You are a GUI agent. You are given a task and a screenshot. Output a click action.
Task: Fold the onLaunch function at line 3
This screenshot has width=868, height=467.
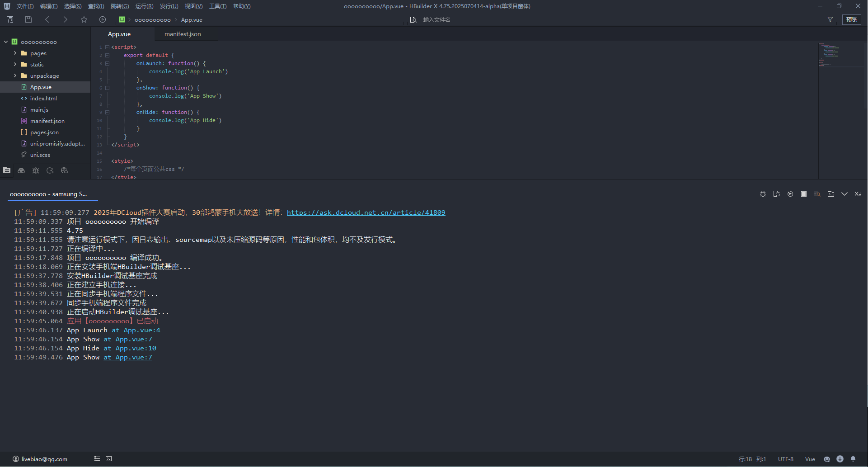[108, 63]
